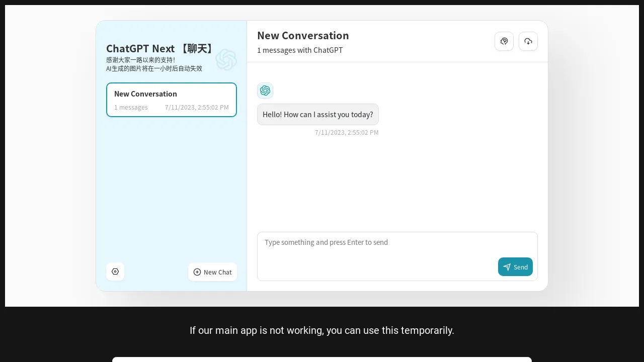Viewport: 644px width, 362px height.
Task: Click the message timestamp under the bubble
Action: (x=347, y=133)
